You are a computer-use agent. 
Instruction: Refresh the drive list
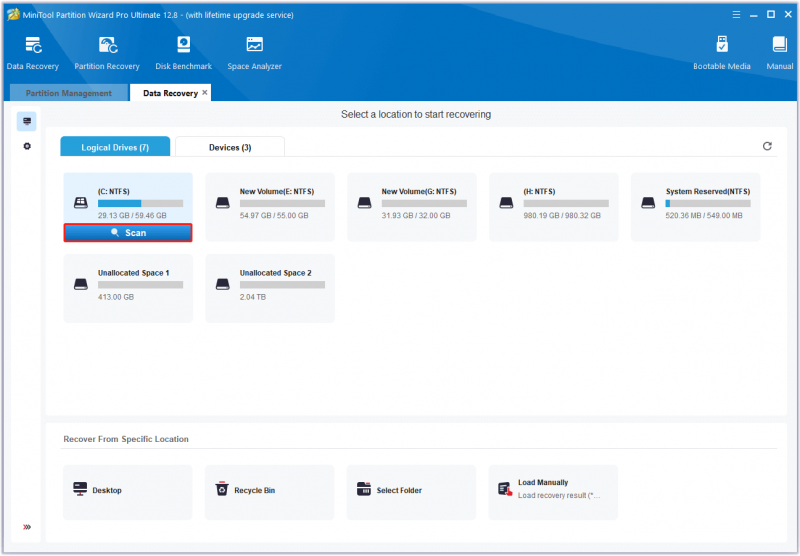coord(767,146)
